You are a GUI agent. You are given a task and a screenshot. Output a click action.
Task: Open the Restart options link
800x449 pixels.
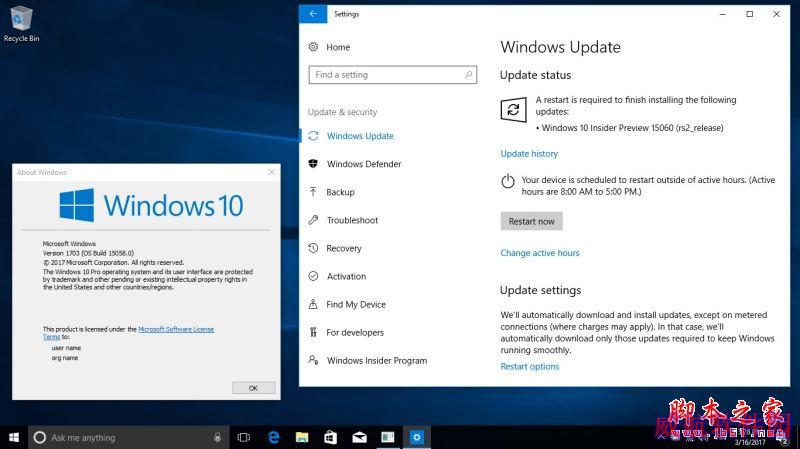(x=530, y=366)
